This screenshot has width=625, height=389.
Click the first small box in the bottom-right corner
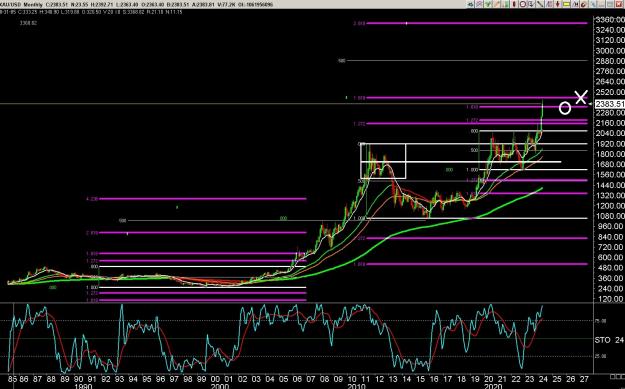click(613, 376)
